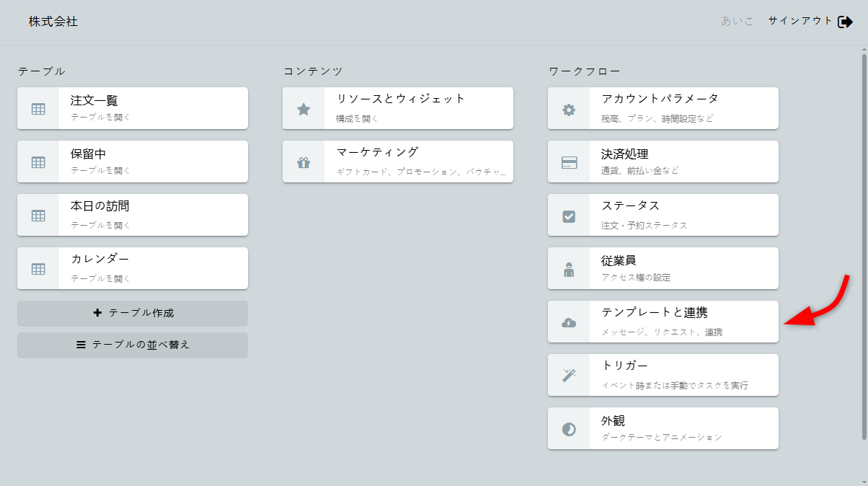Image resolution: width=868 pixels, height=486 pixels.
Task: Click the サインアウト link
Action: (800, 21)
